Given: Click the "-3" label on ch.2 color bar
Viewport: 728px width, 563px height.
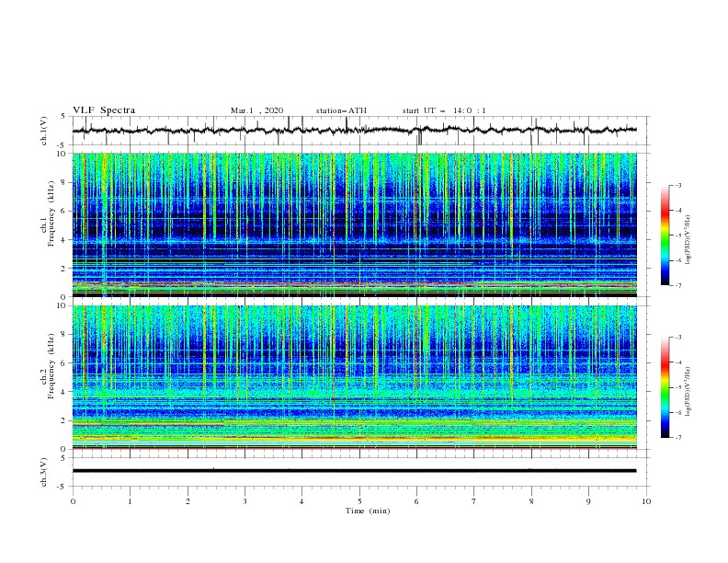Looking at the screenshot, I should pos(677,338).
